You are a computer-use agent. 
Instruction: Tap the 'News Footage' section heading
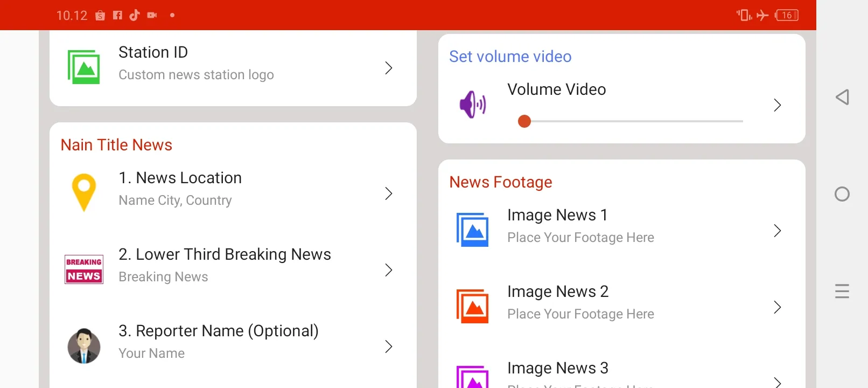501,182
